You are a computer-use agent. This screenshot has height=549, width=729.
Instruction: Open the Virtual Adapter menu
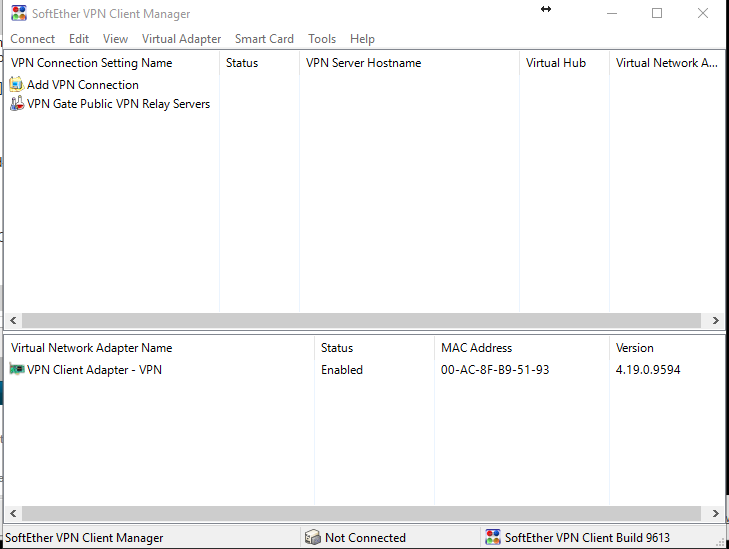[181, 39]
